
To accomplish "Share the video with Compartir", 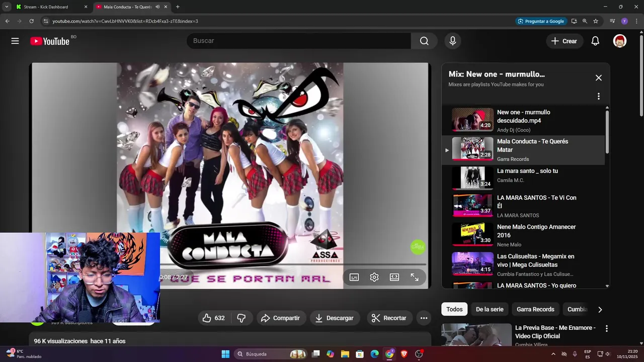I will (280, 318).
